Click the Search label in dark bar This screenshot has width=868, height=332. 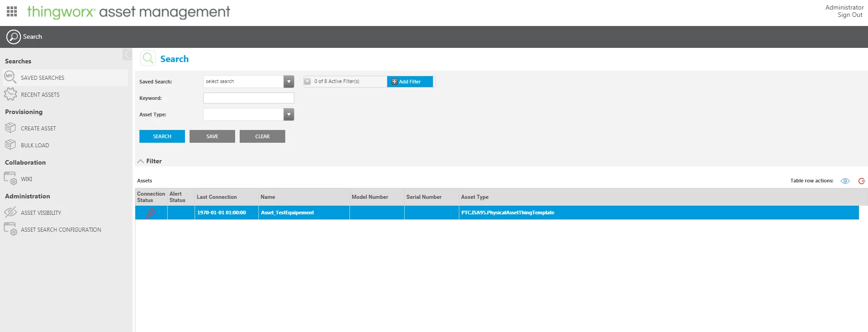point(32,37)
